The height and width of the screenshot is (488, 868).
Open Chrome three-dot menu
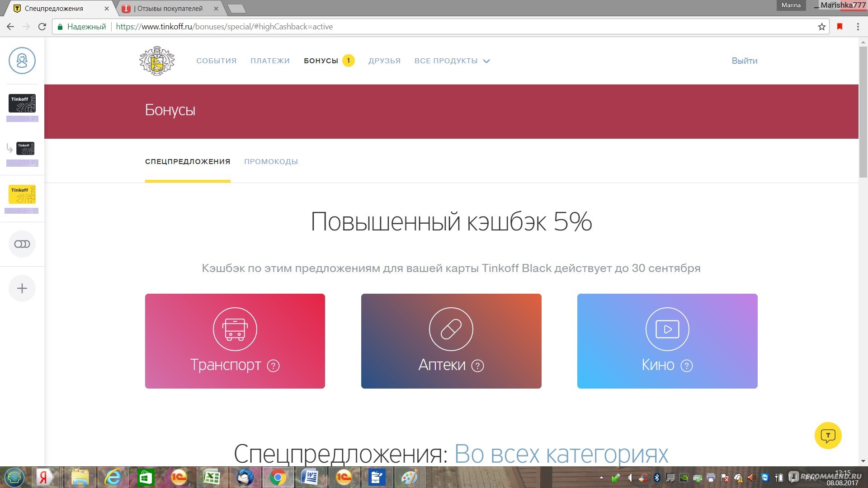coord(858,27)
